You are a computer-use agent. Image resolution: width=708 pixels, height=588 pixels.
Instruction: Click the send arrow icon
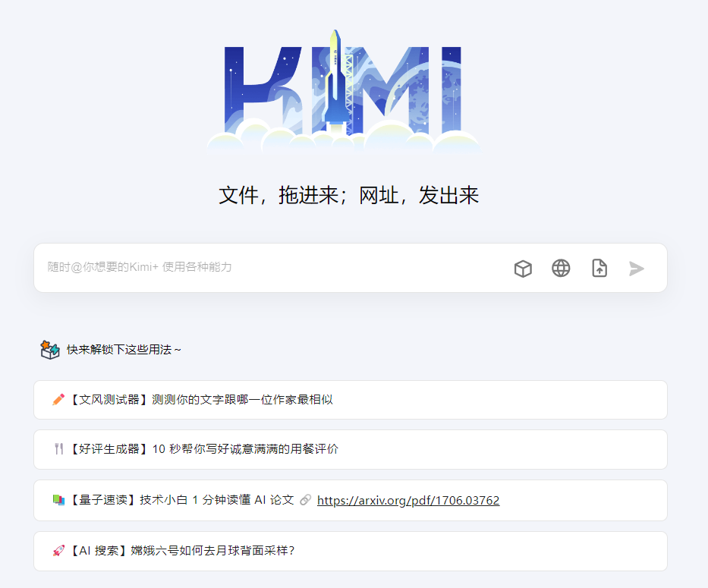coord(637,269)
